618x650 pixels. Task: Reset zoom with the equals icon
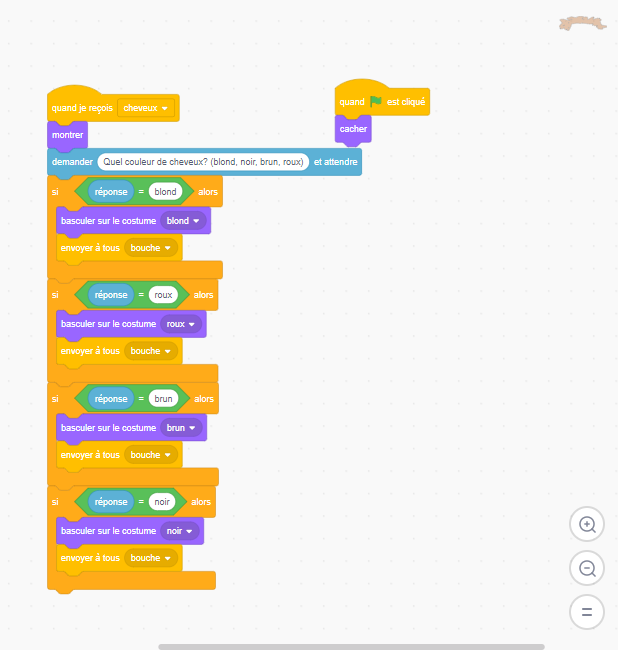click(x=586, y=612)
